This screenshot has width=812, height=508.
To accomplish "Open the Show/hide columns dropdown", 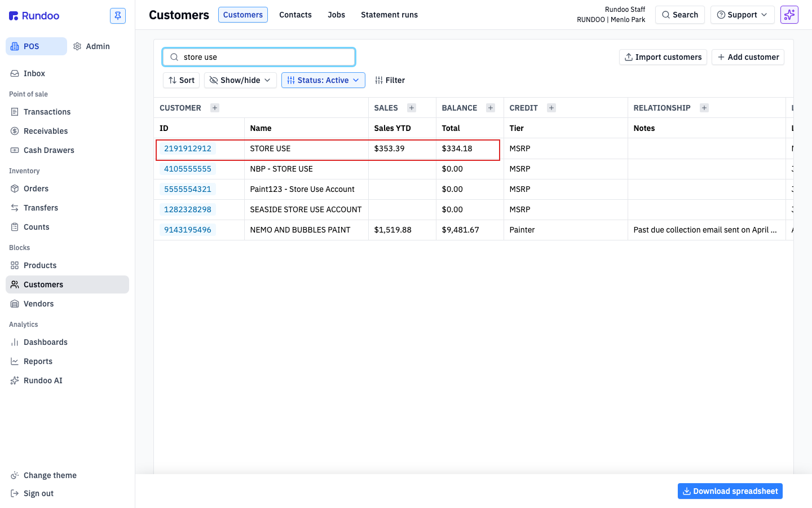I will tap(240, 80).
